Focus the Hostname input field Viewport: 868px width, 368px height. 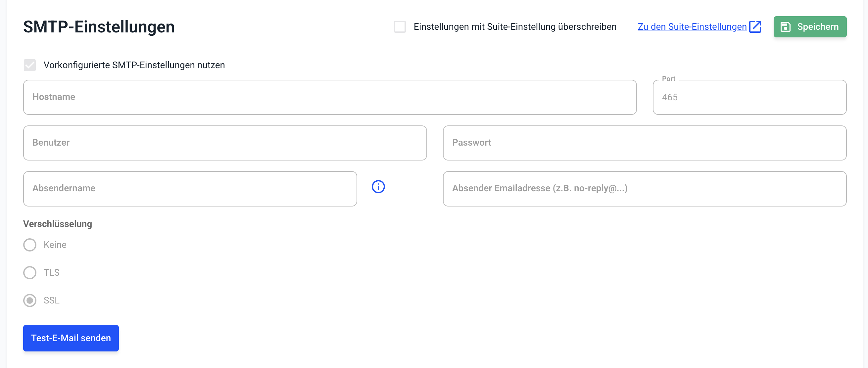coord(329,97)
